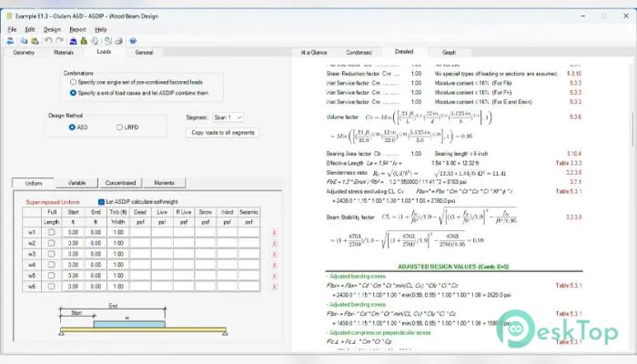Viewport: 637px width, 364px height.
Task: Open the Edit menu
Action: (x=30, y=30)
